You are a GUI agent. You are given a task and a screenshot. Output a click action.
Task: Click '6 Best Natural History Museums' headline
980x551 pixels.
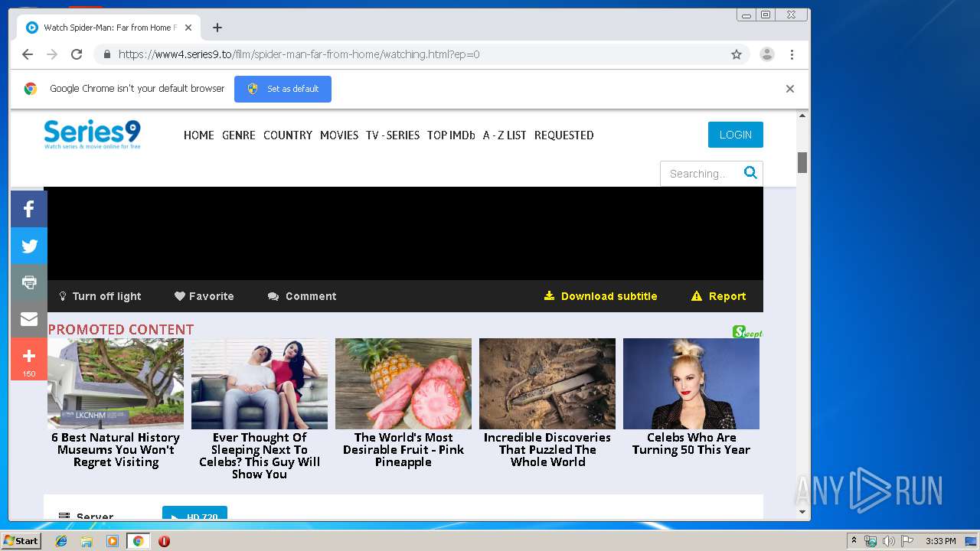[x=116, y=450]
